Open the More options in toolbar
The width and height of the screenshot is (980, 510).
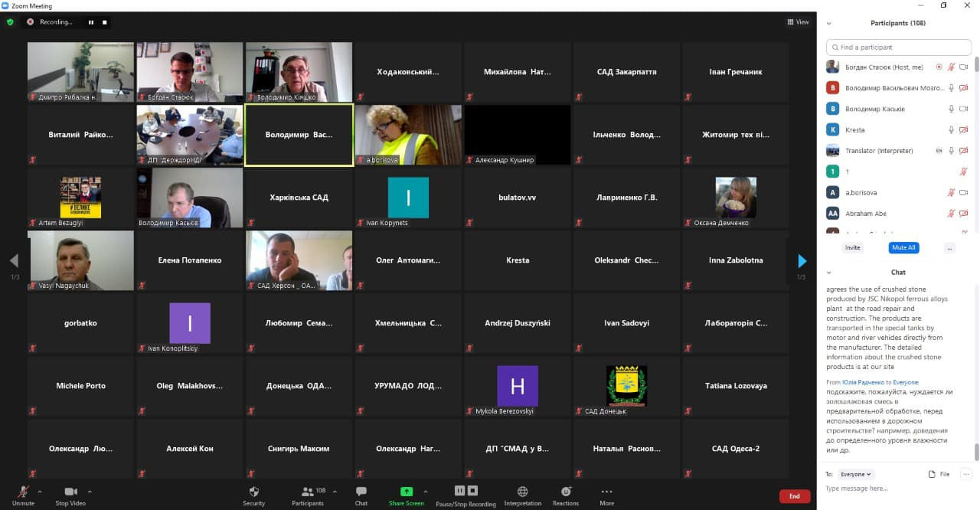[x=606, y=492]
